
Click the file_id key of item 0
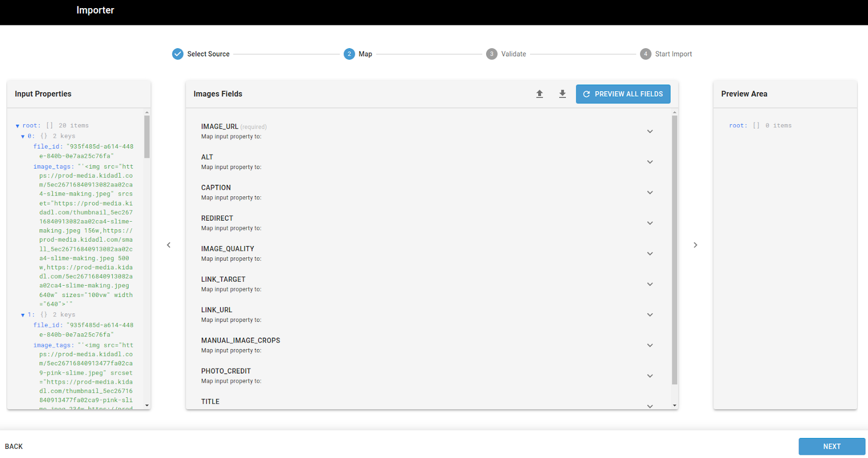pos(48,147)
